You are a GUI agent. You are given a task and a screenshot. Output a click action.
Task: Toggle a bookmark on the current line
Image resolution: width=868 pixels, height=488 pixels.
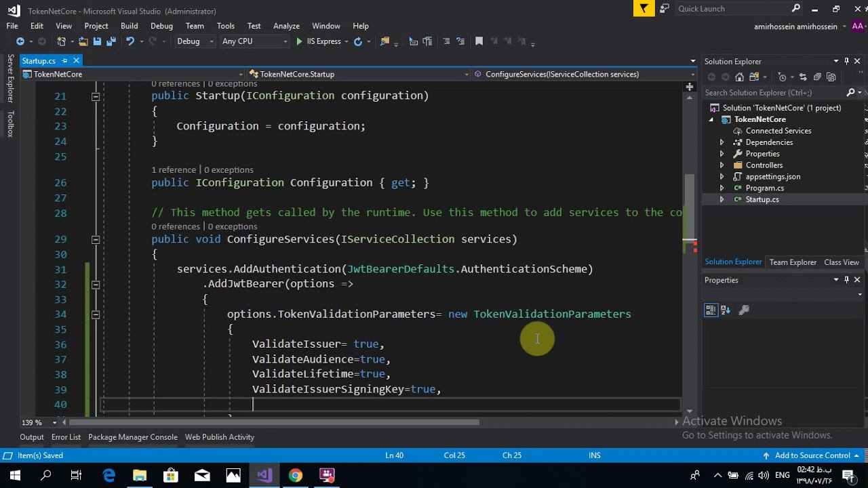[x=479, y=41]
